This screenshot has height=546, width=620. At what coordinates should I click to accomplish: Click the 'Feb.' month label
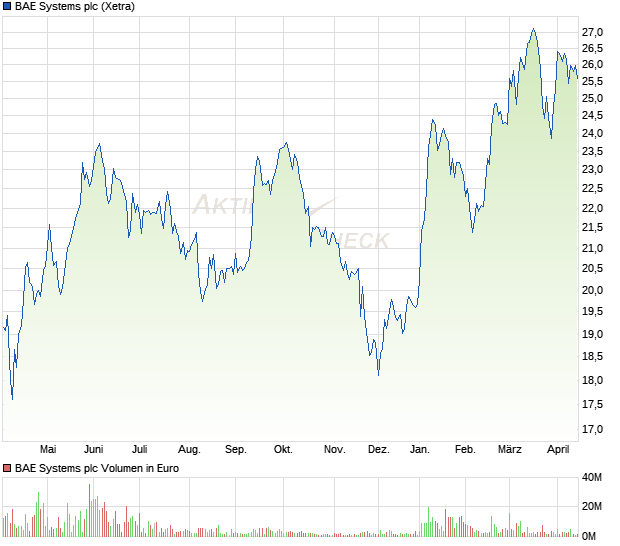tap(465, 450)
